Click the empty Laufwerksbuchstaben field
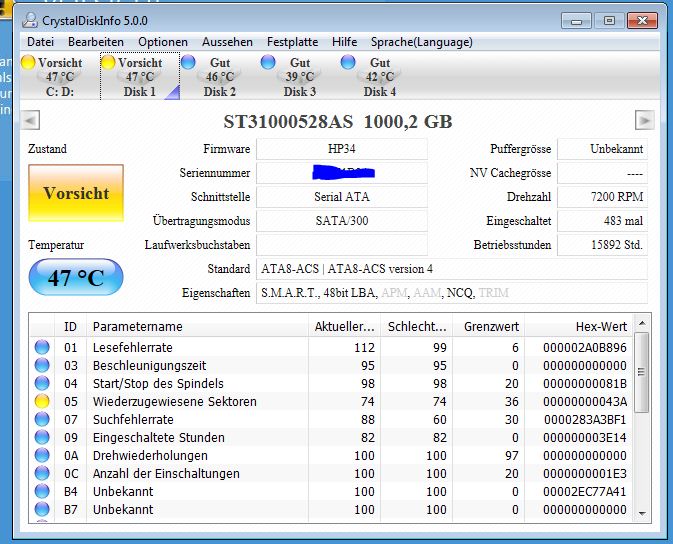 tap(342, 245)
